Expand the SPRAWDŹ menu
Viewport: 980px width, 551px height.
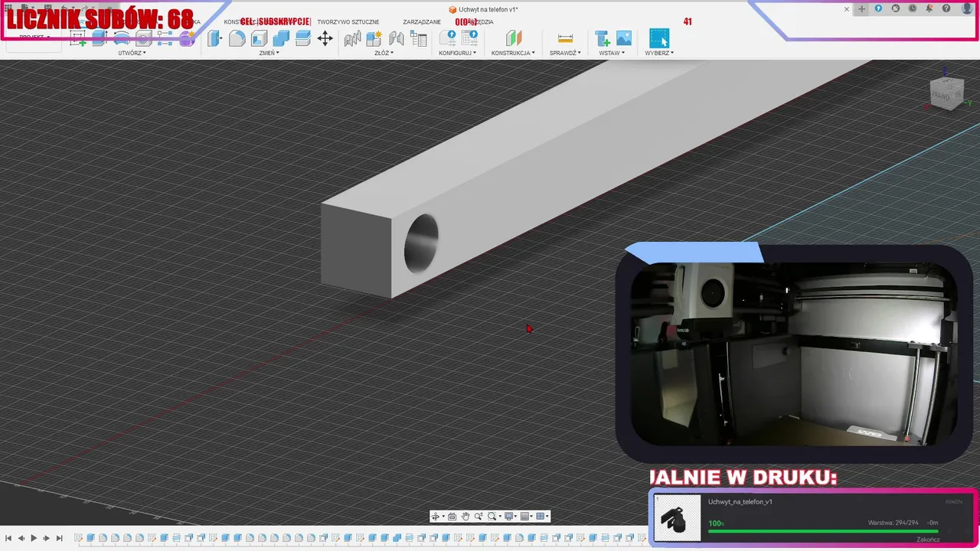pyautogui.click(x=565, y=53)
